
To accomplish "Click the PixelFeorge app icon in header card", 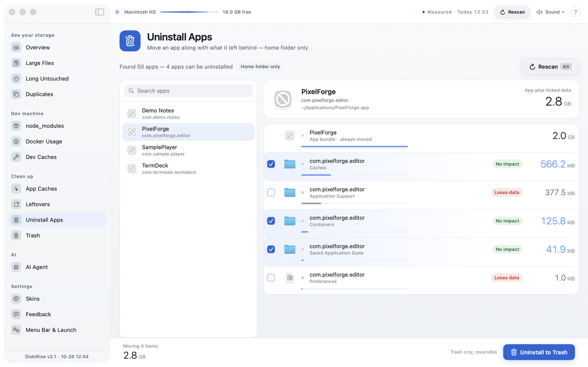I will (x=283, y=99).
